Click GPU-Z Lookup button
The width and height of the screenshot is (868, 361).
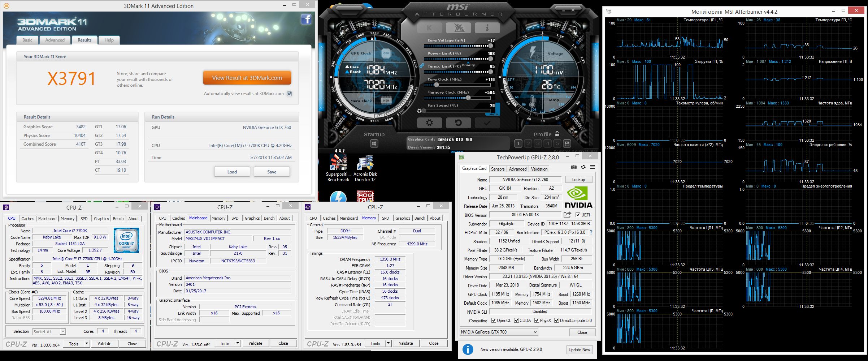(578, 180)
